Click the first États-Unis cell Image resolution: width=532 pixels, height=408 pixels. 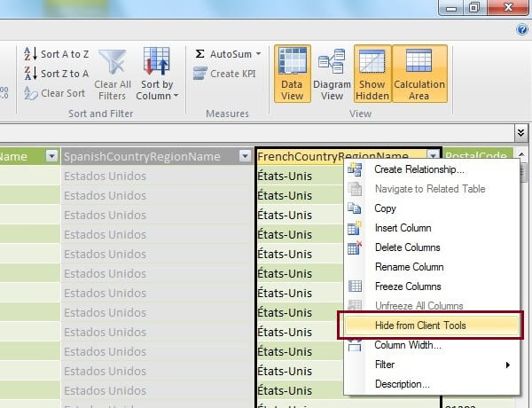[300, 176]
